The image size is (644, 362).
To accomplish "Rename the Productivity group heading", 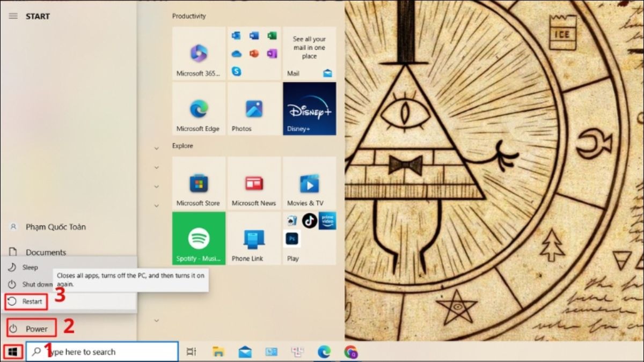I will pyautogui.click(x=189, y=16).
